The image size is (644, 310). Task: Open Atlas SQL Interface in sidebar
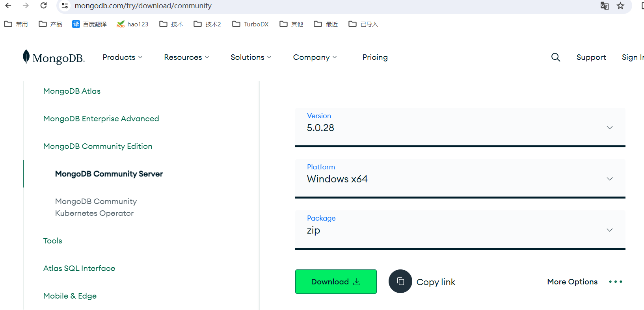click(x=79, y=268)
